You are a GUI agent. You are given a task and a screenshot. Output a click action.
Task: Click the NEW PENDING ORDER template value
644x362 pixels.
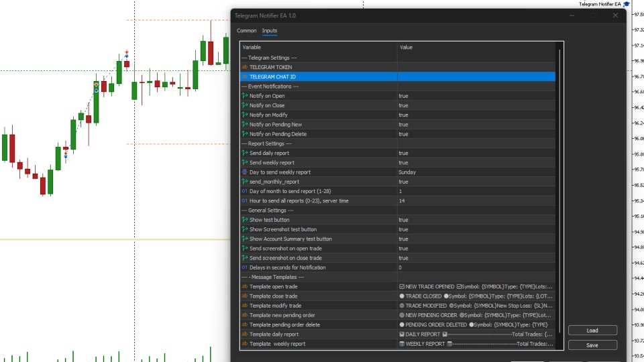click(476, 315)
